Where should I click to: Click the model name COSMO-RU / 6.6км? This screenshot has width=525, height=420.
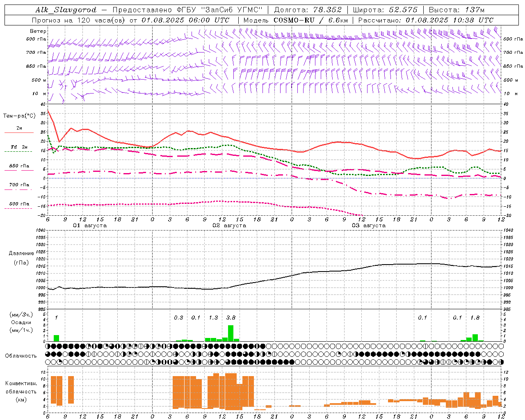pos(310,20)
